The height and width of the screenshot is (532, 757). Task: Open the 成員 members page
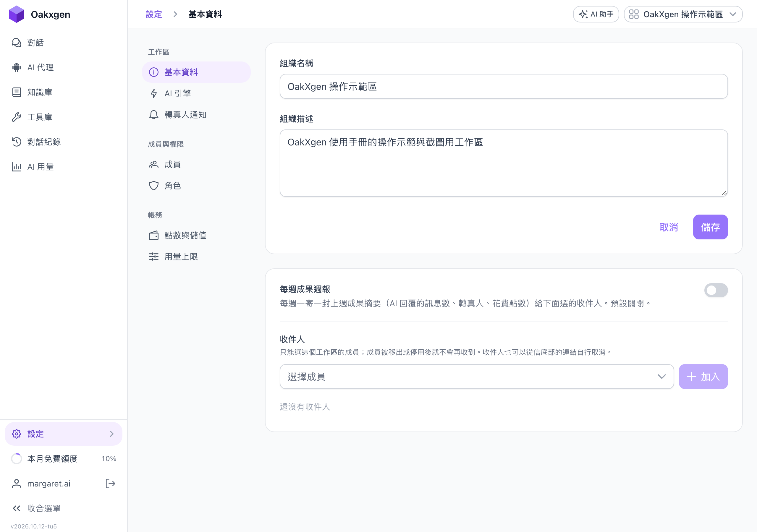(x=196, y=165)
